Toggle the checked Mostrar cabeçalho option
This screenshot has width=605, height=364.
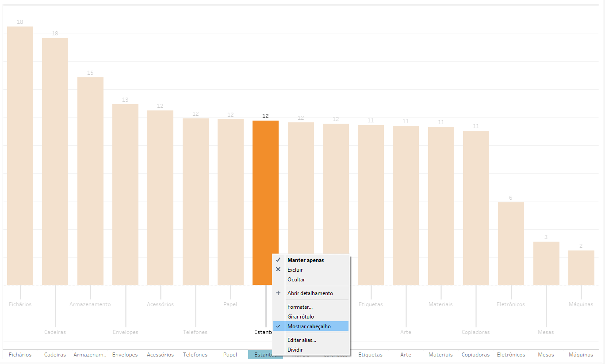pyautogui.click(x=309, y=326)
